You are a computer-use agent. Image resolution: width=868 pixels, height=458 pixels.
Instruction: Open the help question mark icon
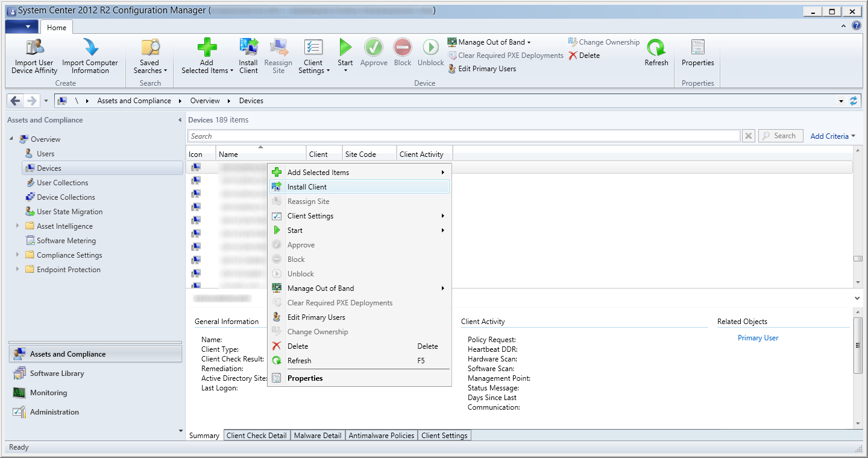click(x=857, y=26)
